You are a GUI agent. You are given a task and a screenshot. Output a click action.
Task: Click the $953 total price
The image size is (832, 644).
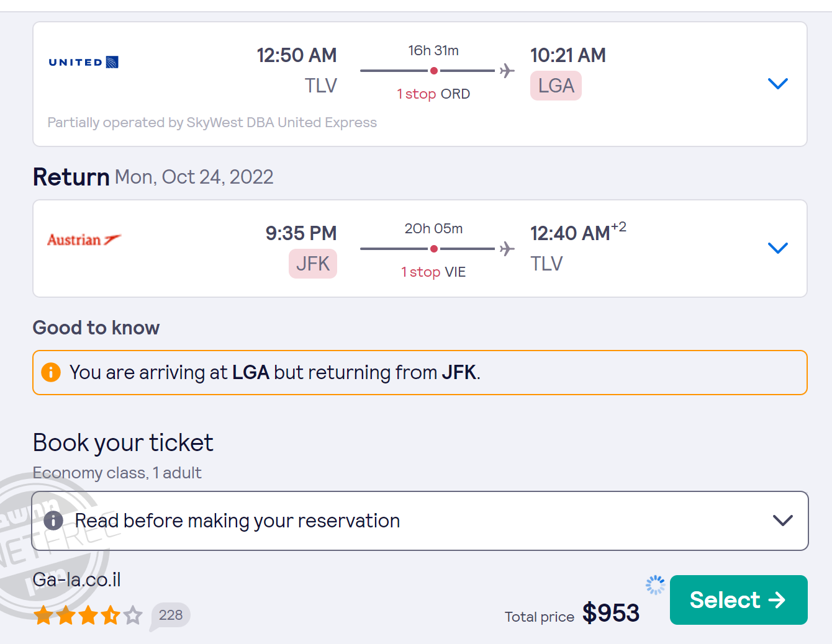(x=610, y=613)
